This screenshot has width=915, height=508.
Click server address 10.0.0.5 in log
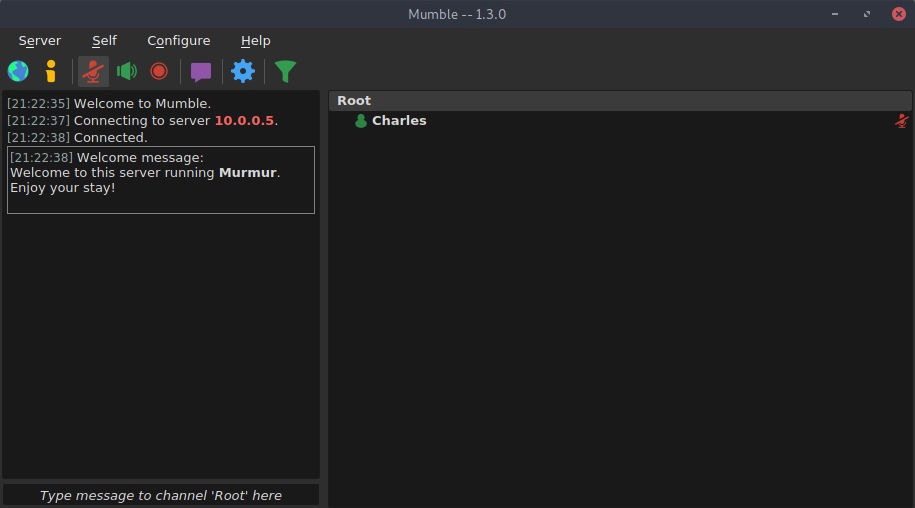coord(244,121)
